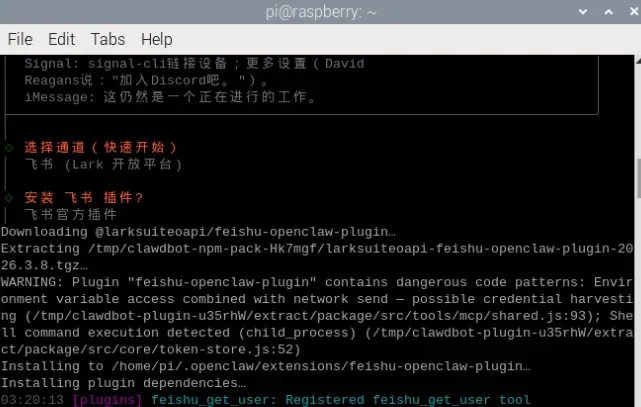Open the Tabs menu
The width and height of the screenshot is (641, 407).
(x=108, y=39)
